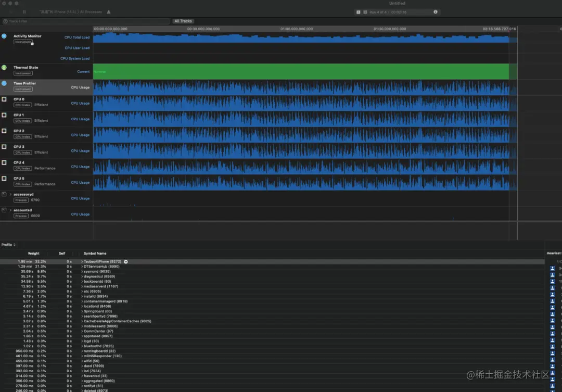Click the Run 4 of 4 status text
This screenshot has height=392, width=562.
tap(378, 12)
